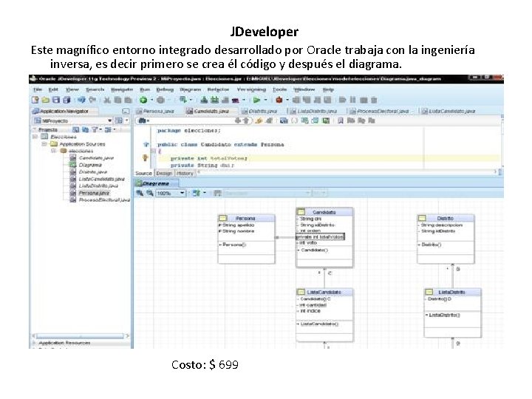The image size is (532, 399).
Task: Click the red Debug bug icon
Action: pyautogui.click(x=279, y=100)
